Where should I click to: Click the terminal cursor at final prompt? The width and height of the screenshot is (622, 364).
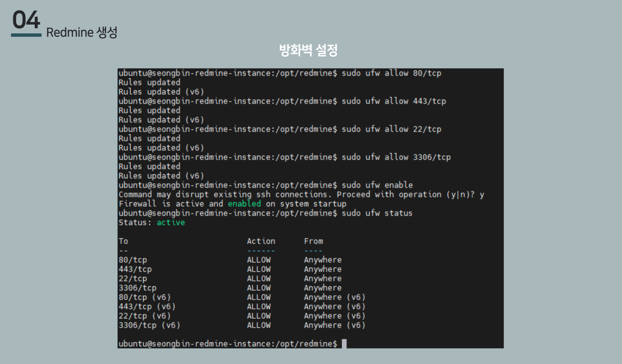coord(344,344)
